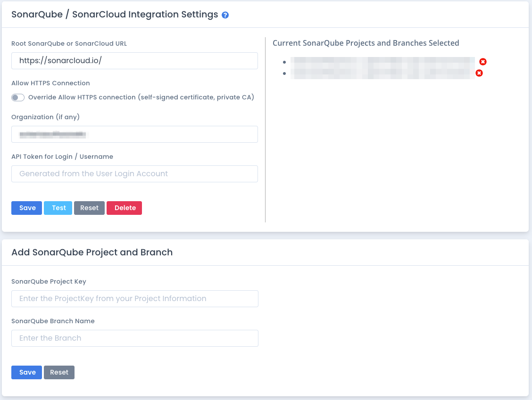This screenshot has width=532, height=400.
Task: Click the 'SonarQube Project Key' label
Action: pyautogui.click(x=49, y=281)
